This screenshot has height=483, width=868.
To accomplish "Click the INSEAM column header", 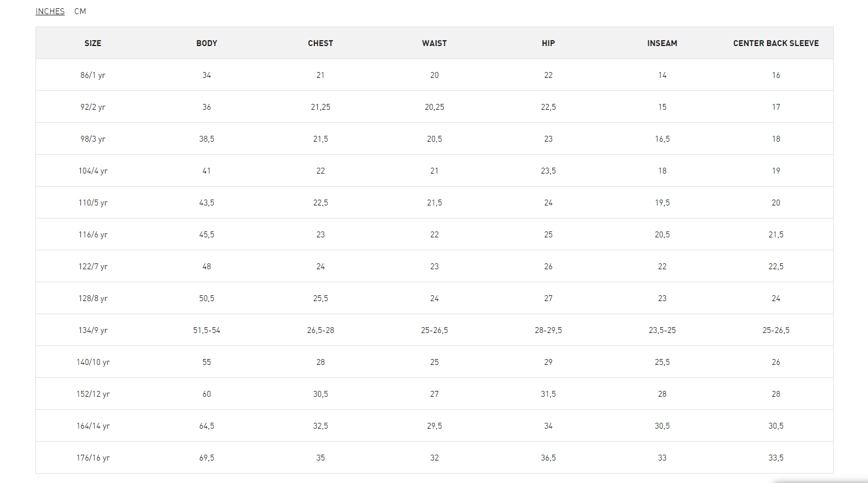I will pos(662,43).
